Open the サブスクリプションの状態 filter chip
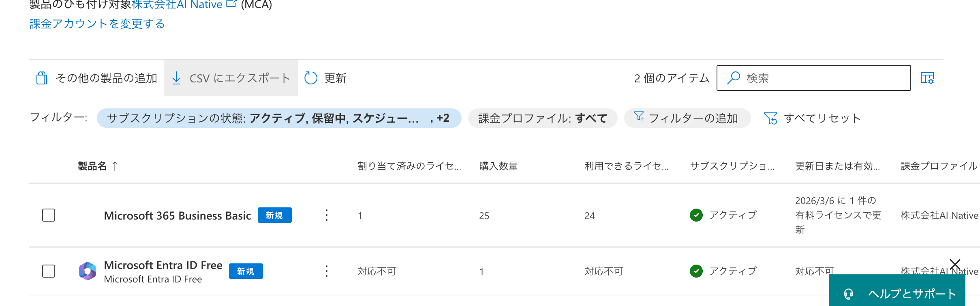The width and height of the screenshot is (980, 306). coord(279,118)
